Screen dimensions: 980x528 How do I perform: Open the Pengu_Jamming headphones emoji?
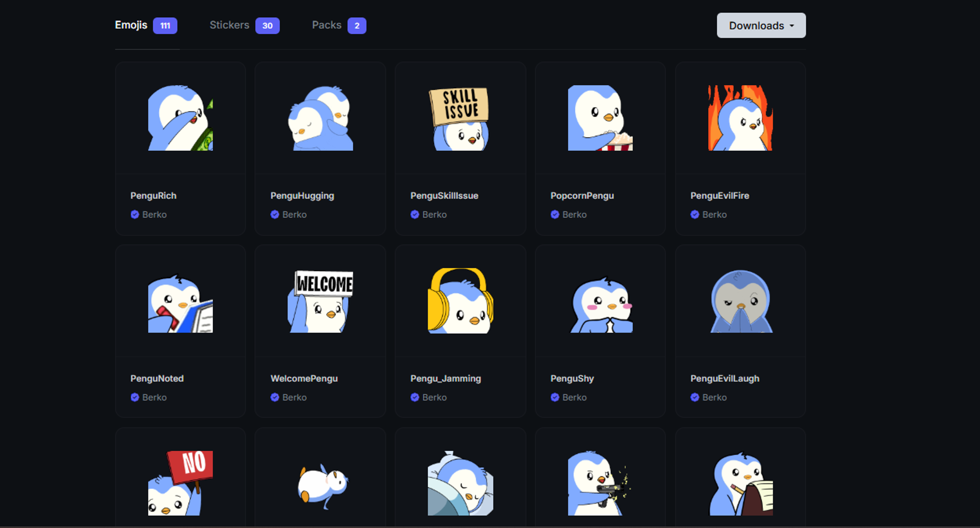pos(460,300)
